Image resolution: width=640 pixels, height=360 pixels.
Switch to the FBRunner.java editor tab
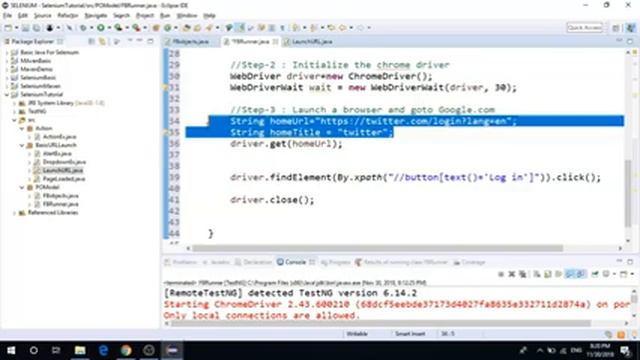pyautogui.click(x=250, y=42)
